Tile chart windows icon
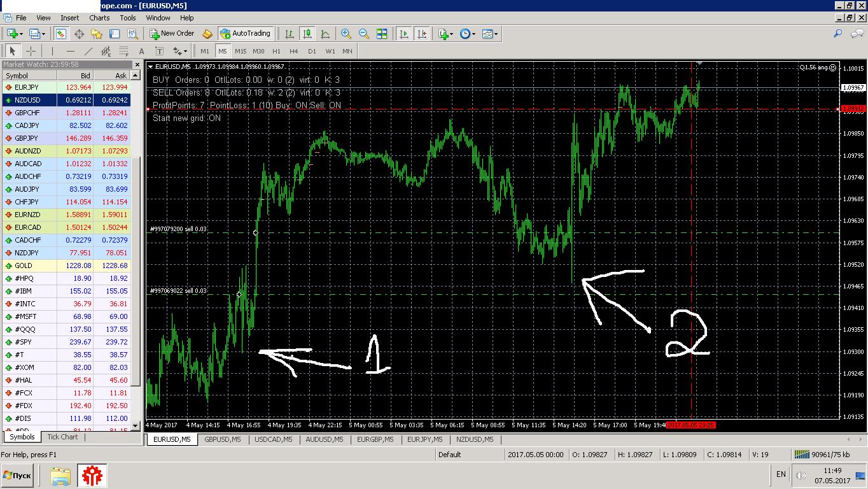 [x=382, y=34]
